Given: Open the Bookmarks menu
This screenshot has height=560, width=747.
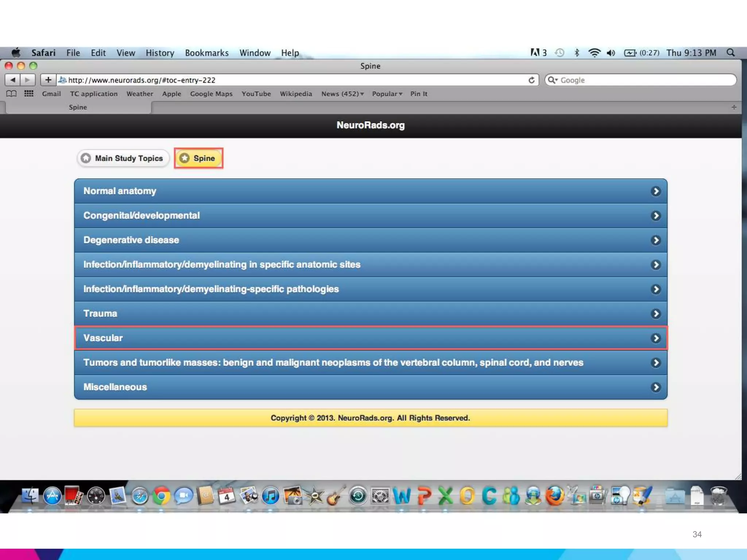Looking at the screenshot, I should point(206,53).
